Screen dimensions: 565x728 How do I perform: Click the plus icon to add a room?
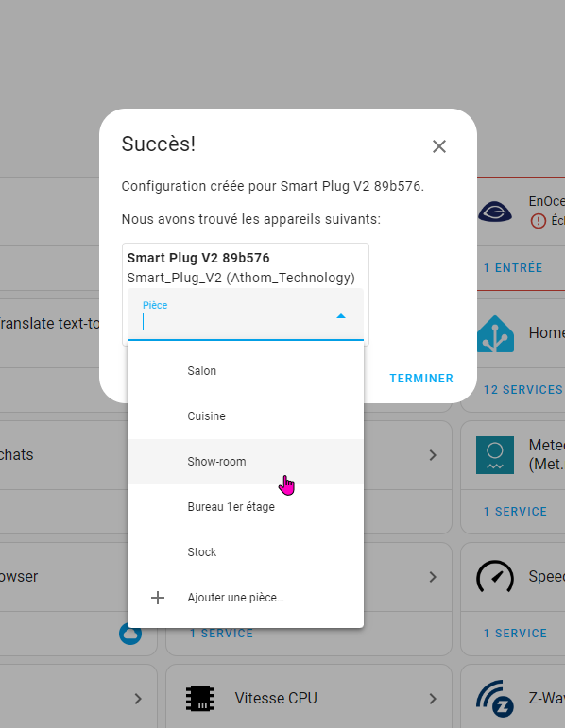(158, 598)
